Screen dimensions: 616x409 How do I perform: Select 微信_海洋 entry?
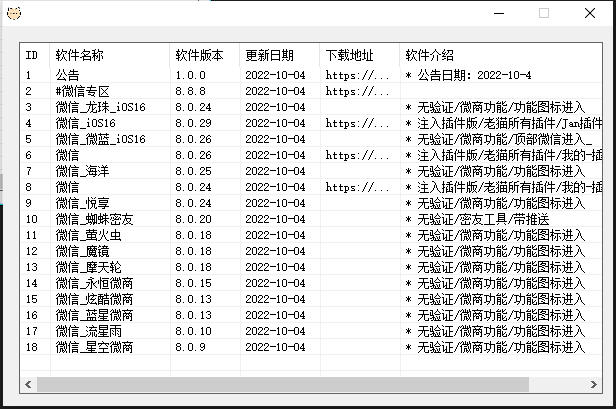[82, 171]
